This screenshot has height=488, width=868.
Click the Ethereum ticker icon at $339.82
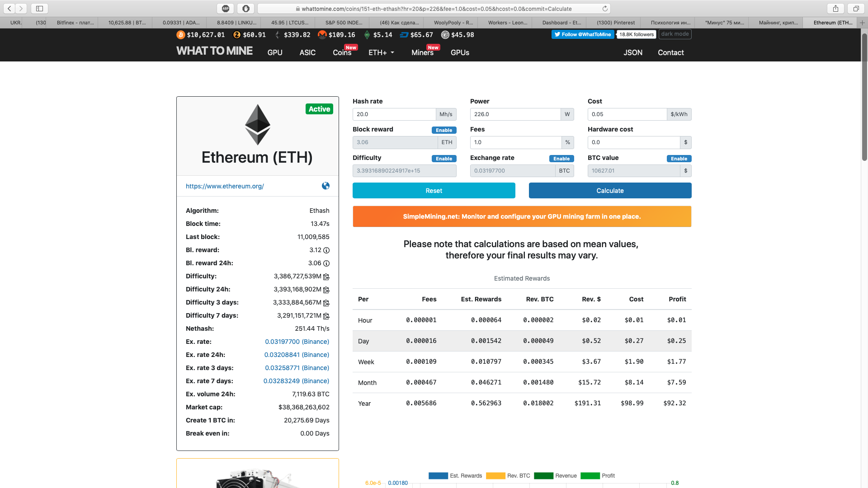click(x=278, y=35)
